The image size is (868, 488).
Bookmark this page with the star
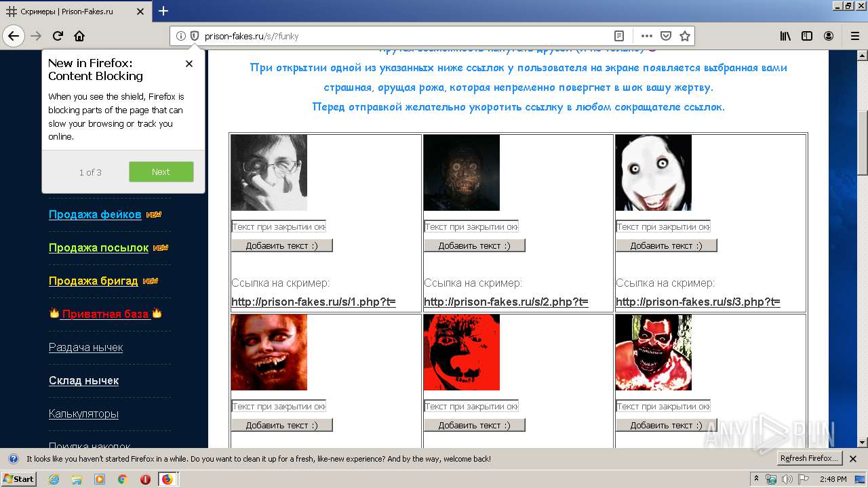(685, 36)
